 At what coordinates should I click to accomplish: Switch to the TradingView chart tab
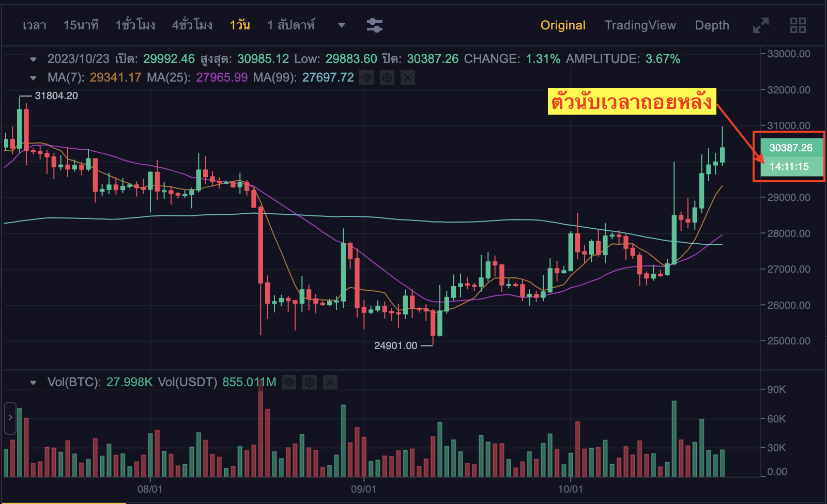[x=640, y=25]
